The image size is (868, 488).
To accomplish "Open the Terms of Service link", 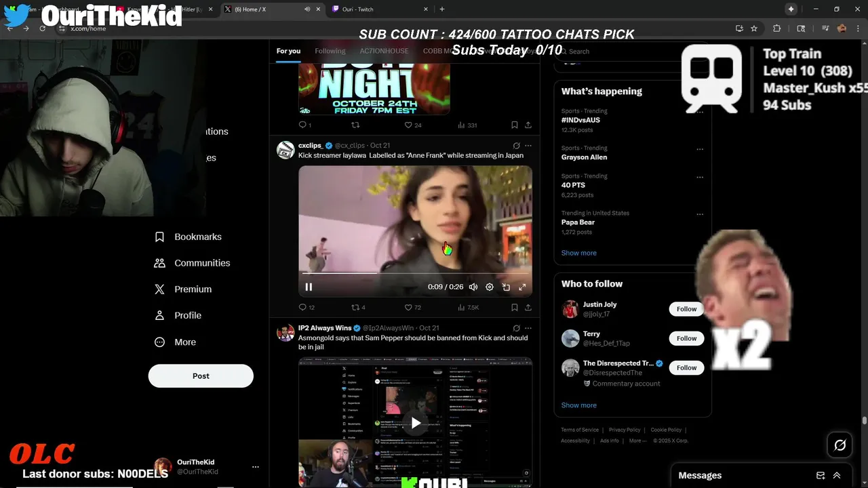I will pos(580,430).
